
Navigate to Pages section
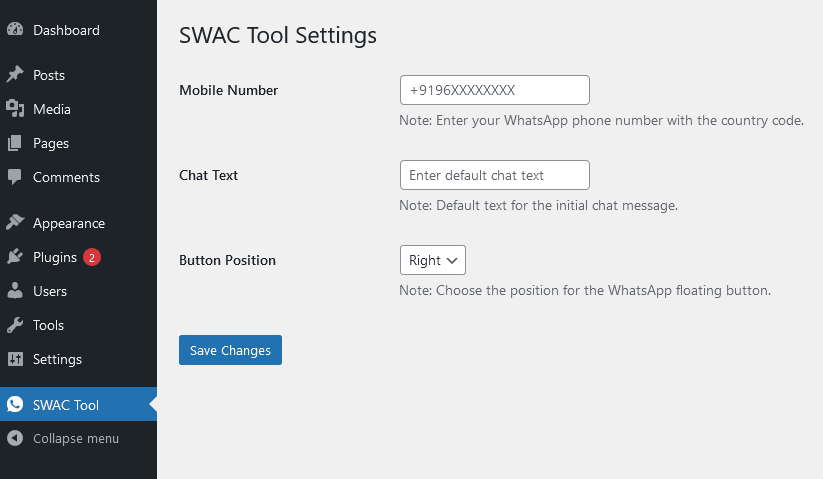tap(78, 143)
